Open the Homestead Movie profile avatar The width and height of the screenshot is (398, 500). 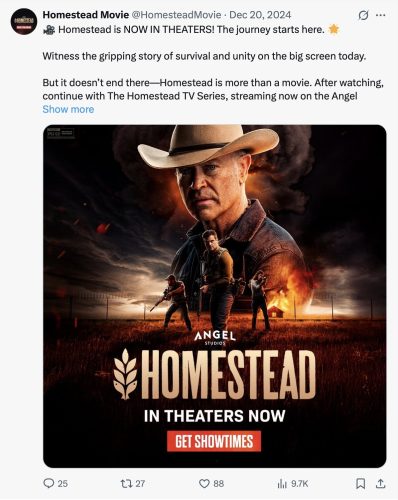pos(23,21)
